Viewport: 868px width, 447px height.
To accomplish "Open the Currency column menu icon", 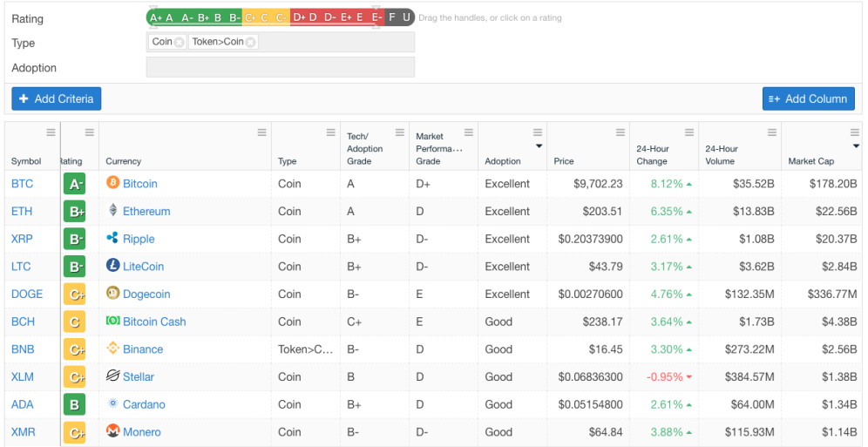I will pyautogui.click(x=261, y=132).
